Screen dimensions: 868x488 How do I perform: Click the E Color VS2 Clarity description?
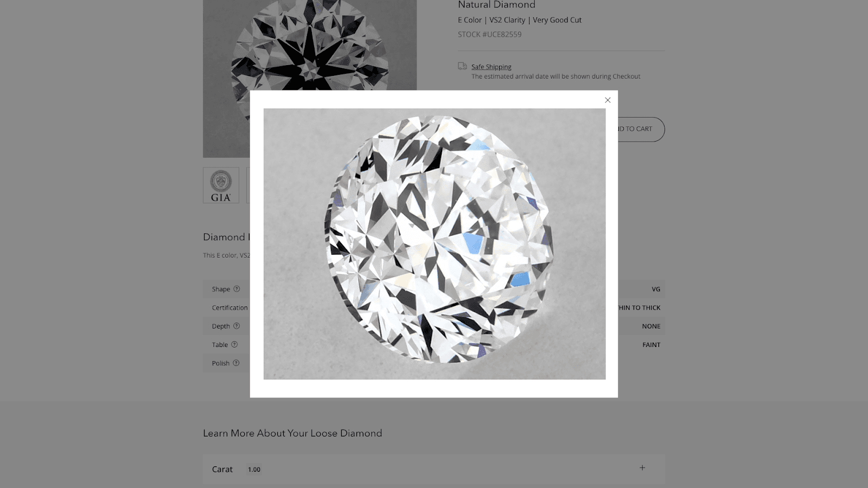pos(520,20)
